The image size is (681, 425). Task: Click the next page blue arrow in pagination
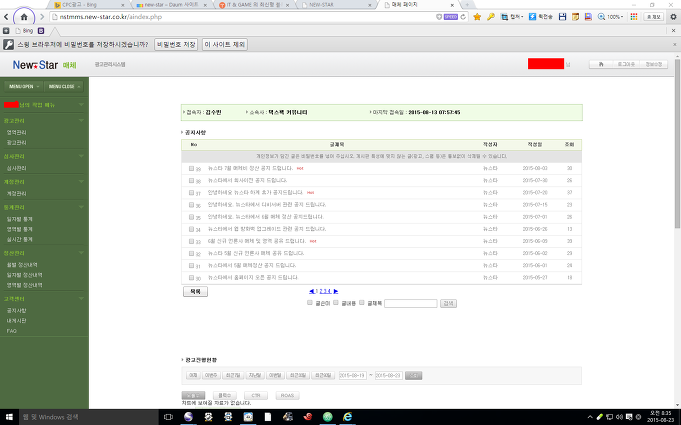[336, 291]
